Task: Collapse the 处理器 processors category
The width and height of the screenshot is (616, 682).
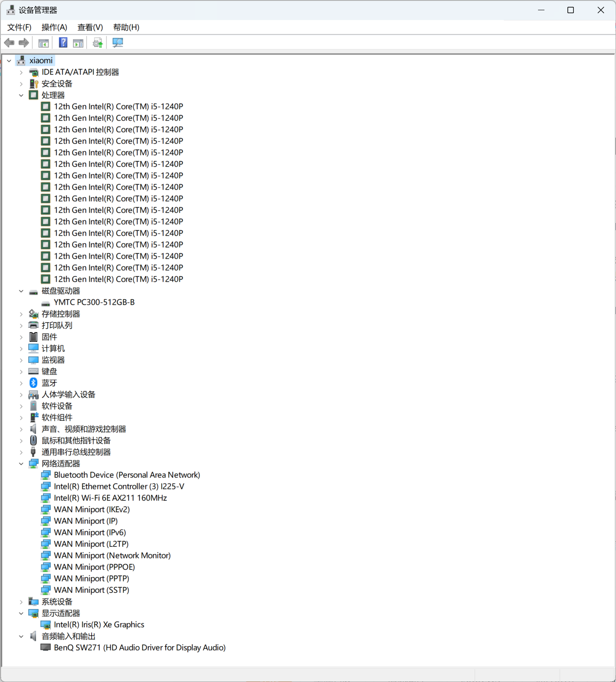Action: pyautogui.click(x=21, y=95)
